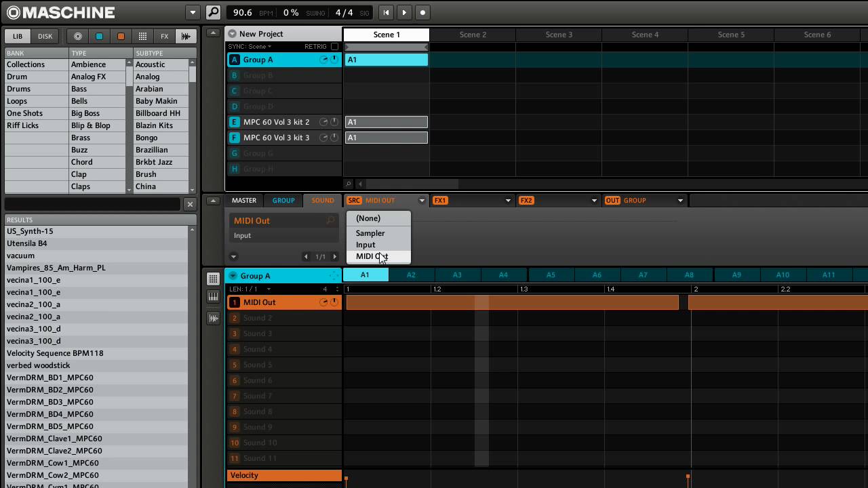Select the vacuum result entry
The image size is (868, 488).
tap(96, 256)
